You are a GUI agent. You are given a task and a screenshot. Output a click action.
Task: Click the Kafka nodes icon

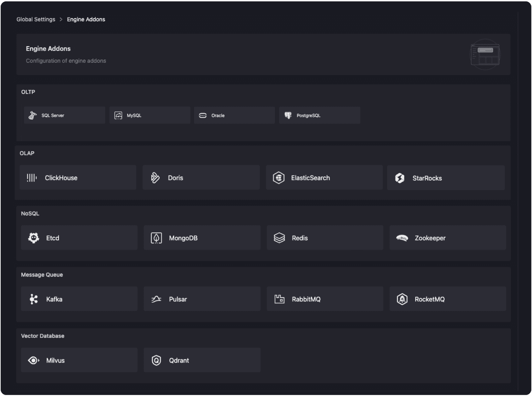[33, 299]
